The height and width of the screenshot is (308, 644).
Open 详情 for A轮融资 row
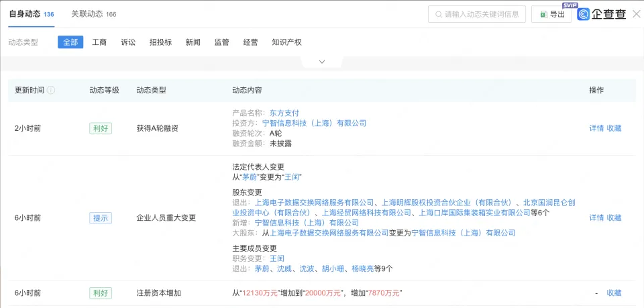pyautogui.click(x=596, y=128)
